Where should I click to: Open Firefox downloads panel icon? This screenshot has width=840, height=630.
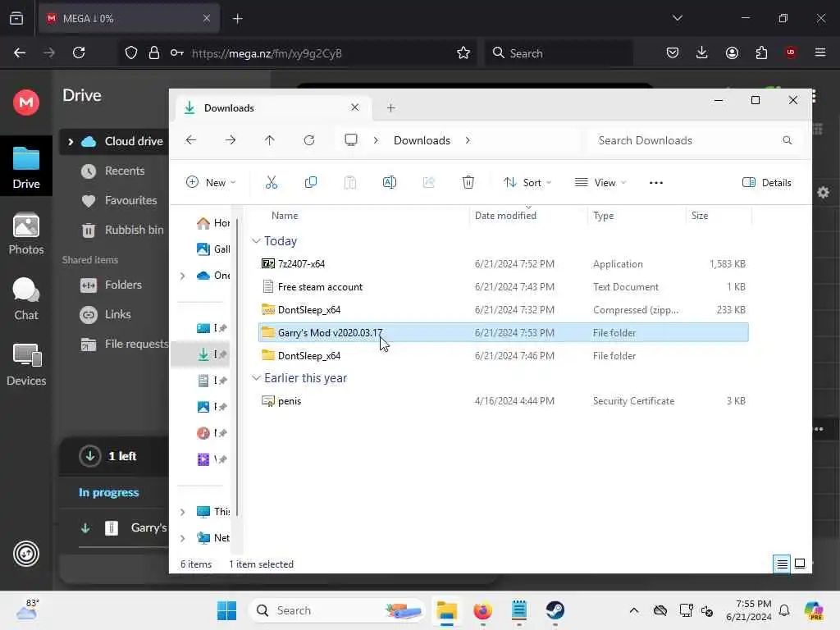click(x=702, y=52)
